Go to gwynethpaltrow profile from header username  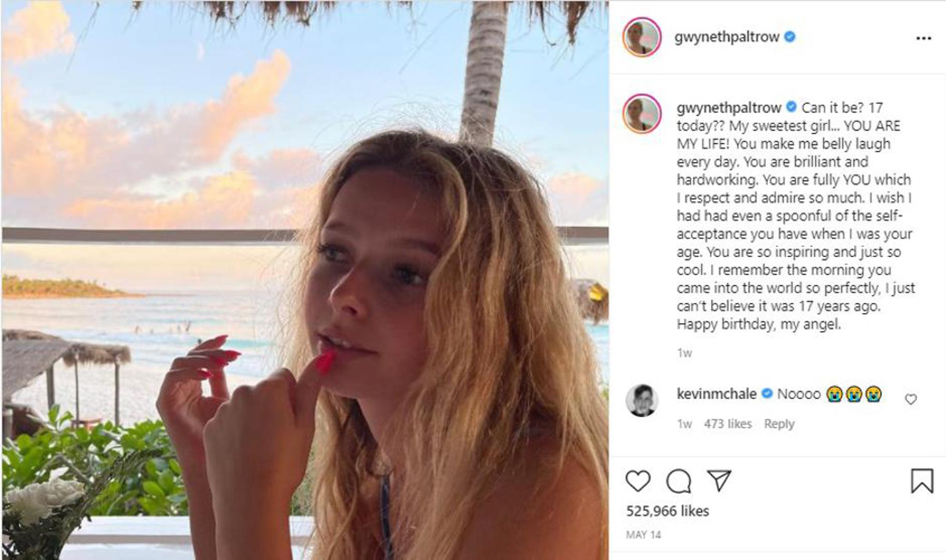[727, 37]
